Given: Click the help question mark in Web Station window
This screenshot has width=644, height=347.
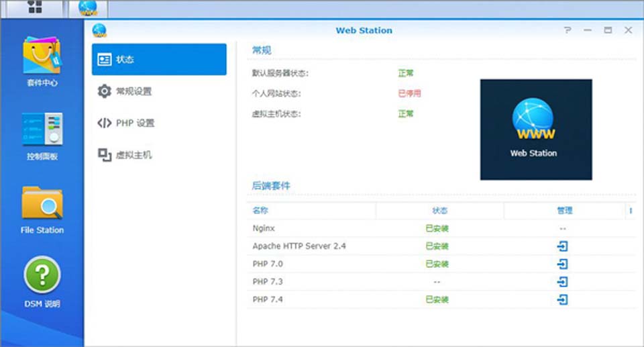Looking at the screenshot, I should (x=568, y=30).
